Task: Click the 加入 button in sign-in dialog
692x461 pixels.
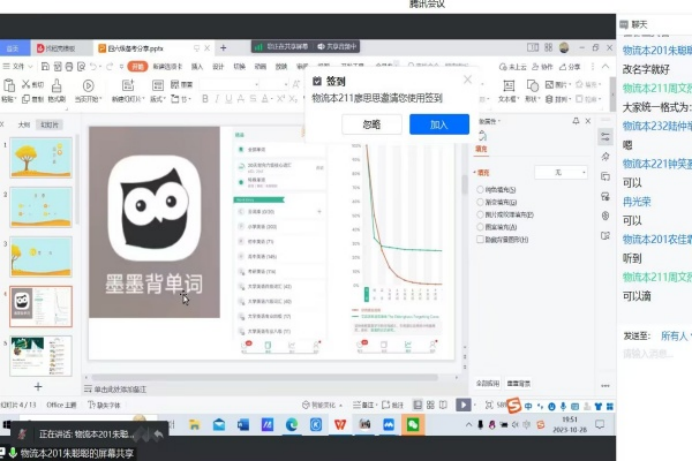Action: coord(438,124)
